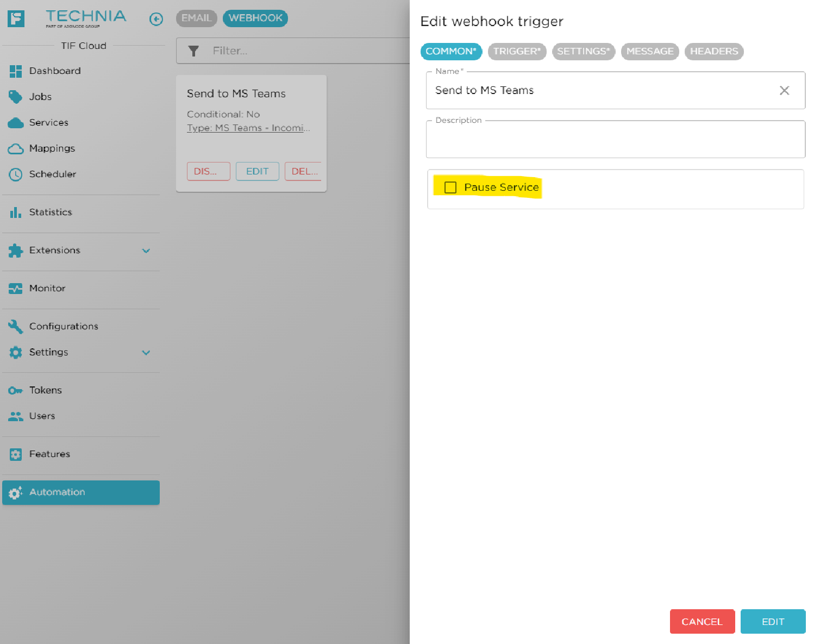Expand the Settings submenu chevron
The width and height of the screenshot is (814, 644).
146,353
